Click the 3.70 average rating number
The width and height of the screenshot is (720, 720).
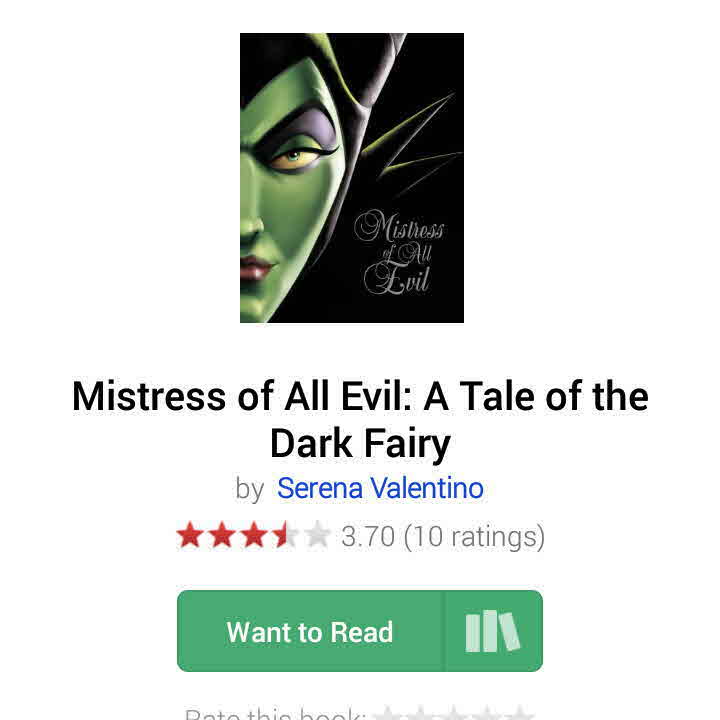click(x=368, y=536)
